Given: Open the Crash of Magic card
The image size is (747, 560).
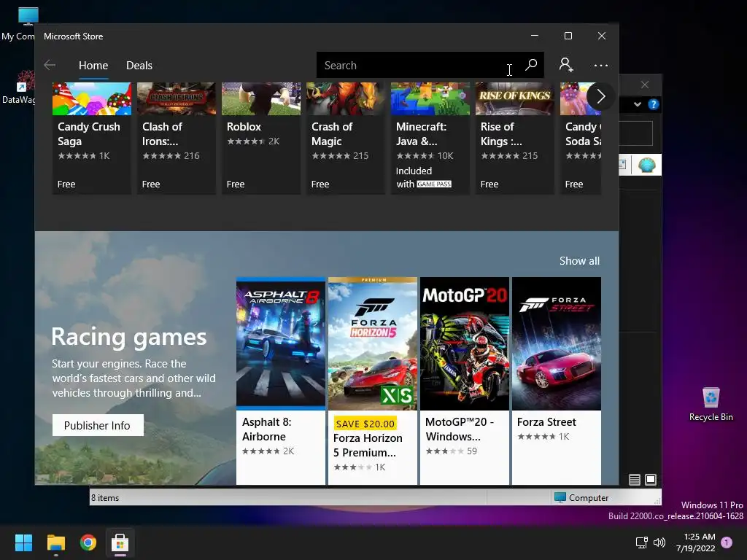Looking at the screenshot, I should coord(345,138).
